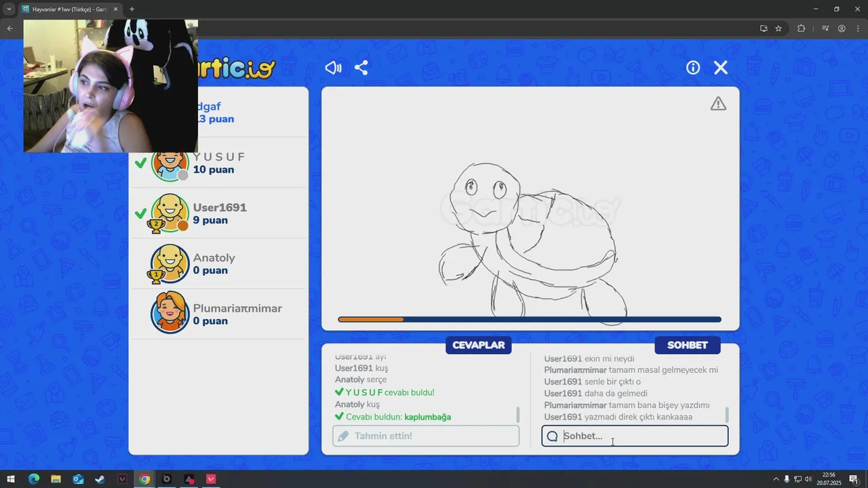Open Steam from taskbar
Image resolution: width=868 pixels, height=488 pixels.
100,479
